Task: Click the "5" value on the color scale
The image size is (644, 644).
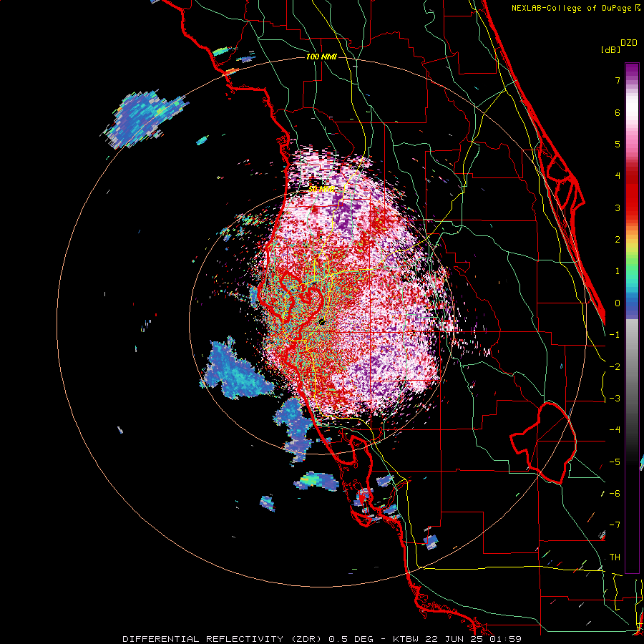Action: [x=618, y=144]
